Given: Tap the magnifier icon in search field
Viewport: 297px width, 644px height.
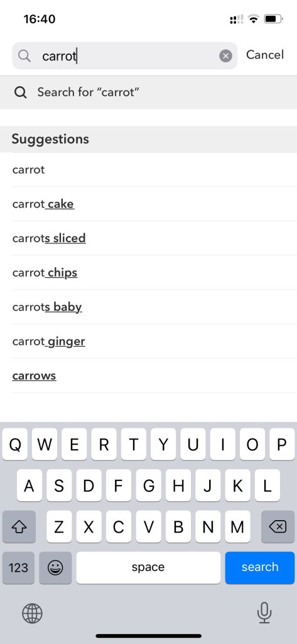Looking at the screenshot, I should [x=24, y=56].
